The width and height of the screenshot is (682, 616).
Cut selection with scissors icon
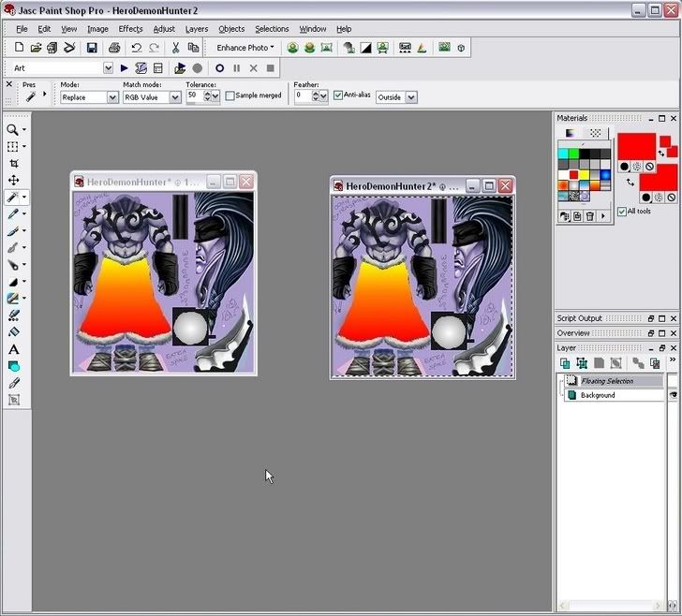click(176, 48)
